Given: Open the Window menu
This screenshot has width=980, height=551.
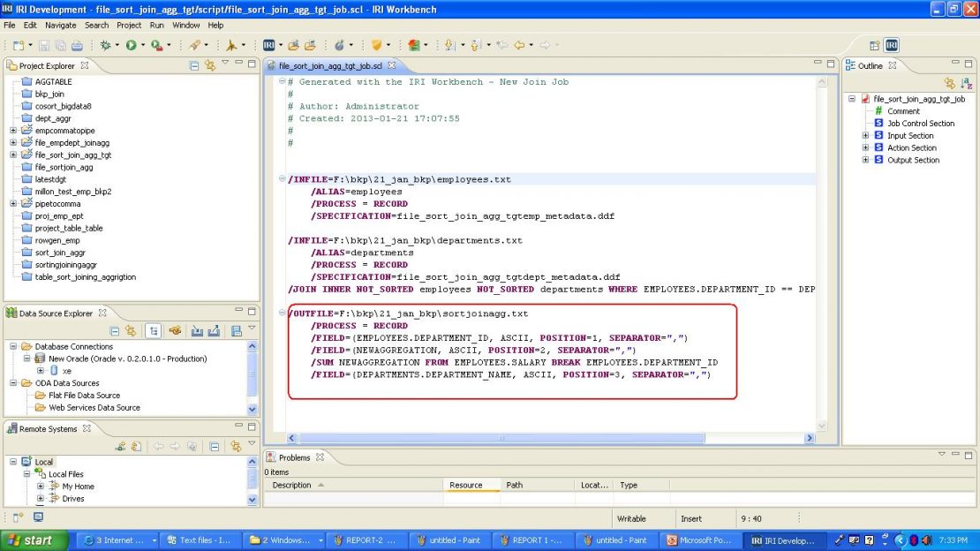Looking at the screenshot, I should (x=185, y=25).
